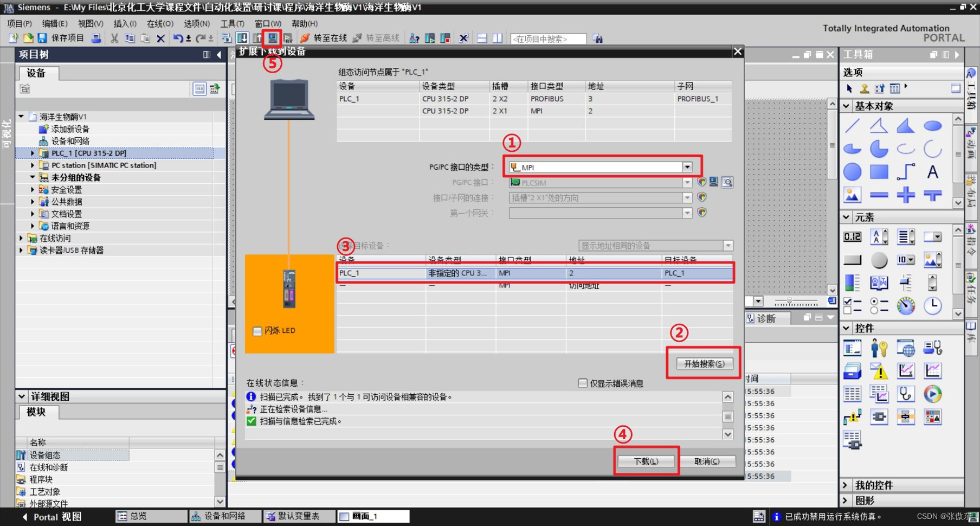Click the new project icon in toolbar

click(x=14, y=38)
